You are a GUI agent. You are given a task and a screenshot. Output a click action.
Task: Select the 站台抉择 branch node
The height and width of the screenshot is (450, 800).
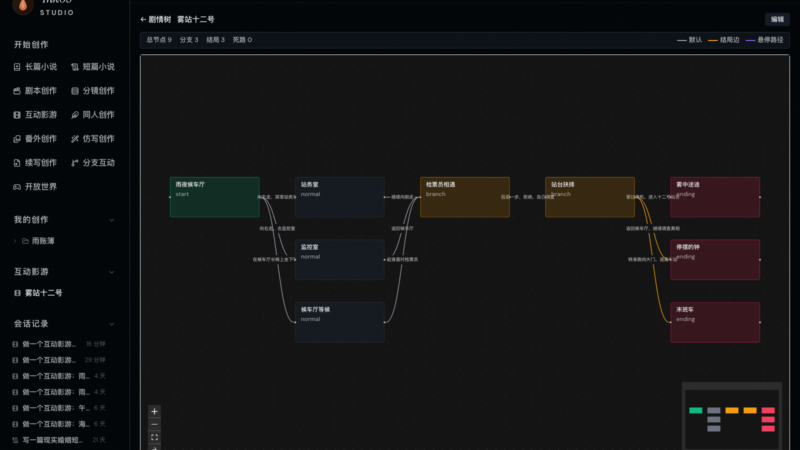pos(590,197)
